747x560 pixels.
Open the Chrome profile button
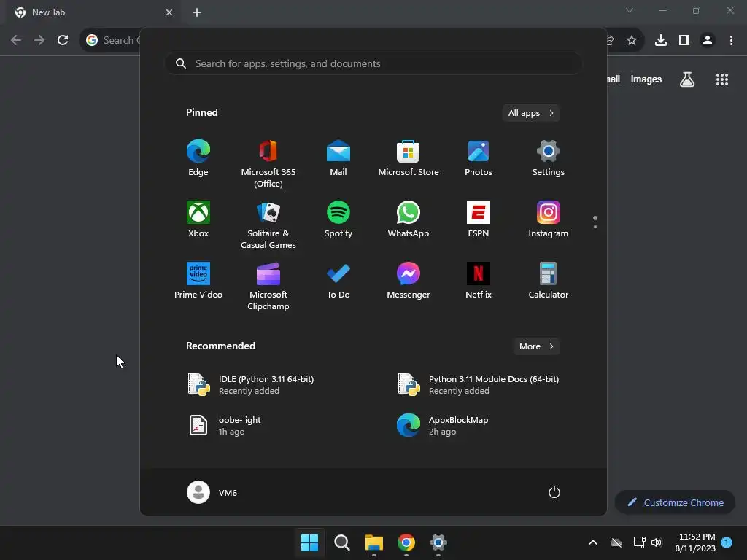pos(708,40)
